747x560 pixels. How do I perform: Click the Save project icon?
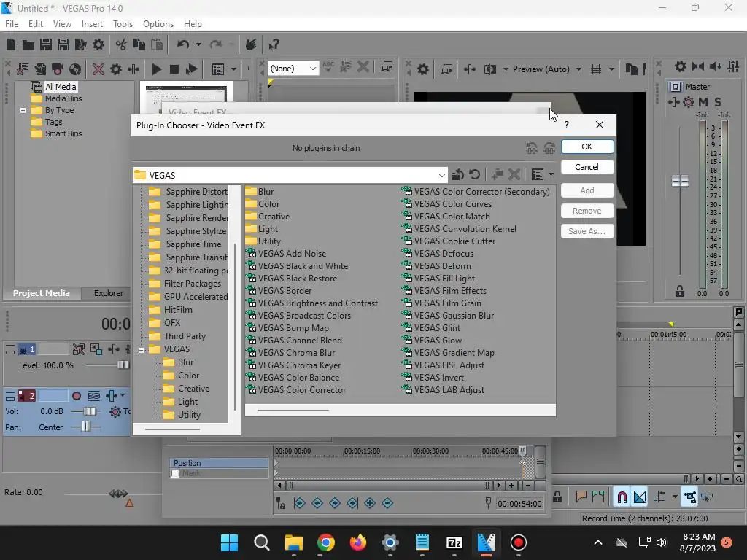coord(46,44)
